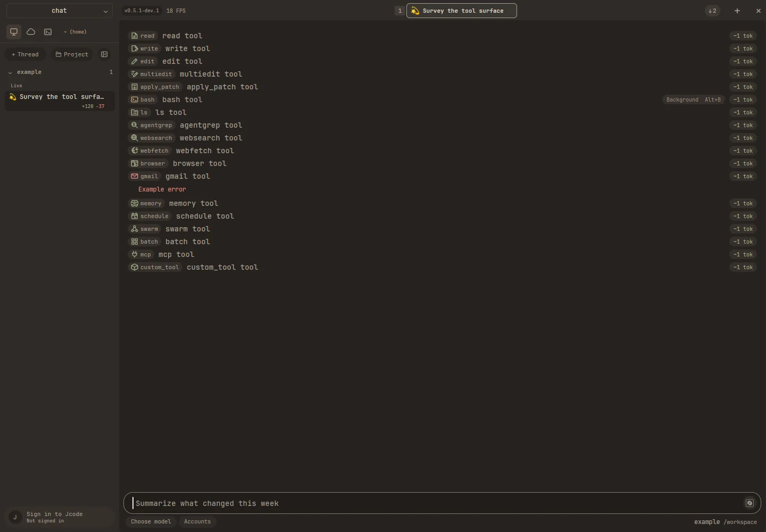Click the write tool badge

point(144,48)
